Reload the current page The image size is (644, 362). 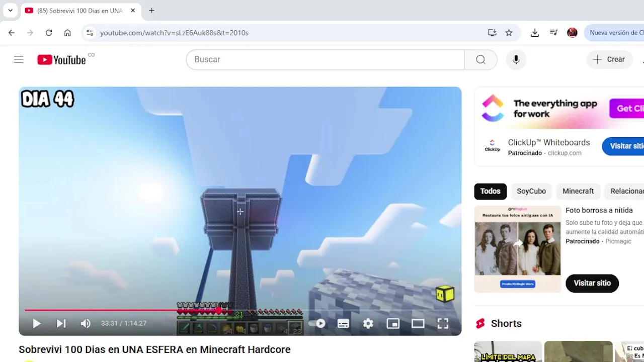49,33
